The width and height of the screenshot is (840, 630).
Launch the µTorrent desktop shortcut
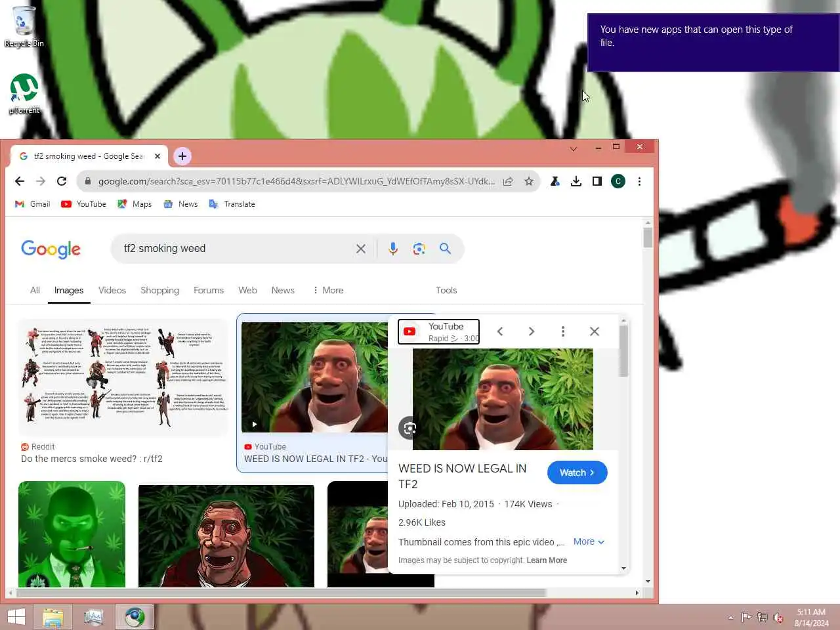(24, 93)
